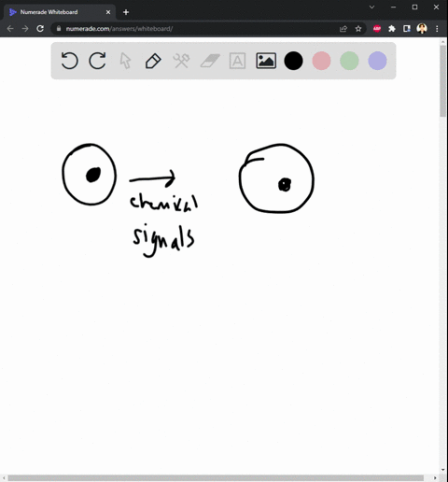Open a new browser tab
The height and width of the screenshot is (482, 448).
point(126,12)
